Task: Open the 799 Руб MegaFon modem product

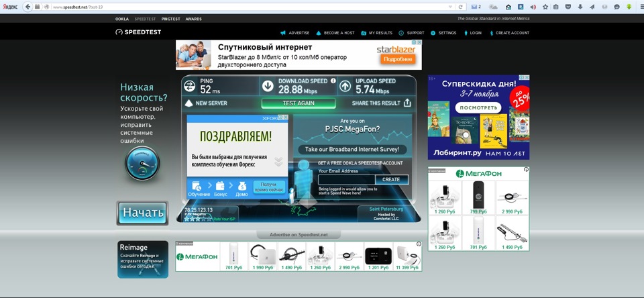Action: [x=478, y=197]
